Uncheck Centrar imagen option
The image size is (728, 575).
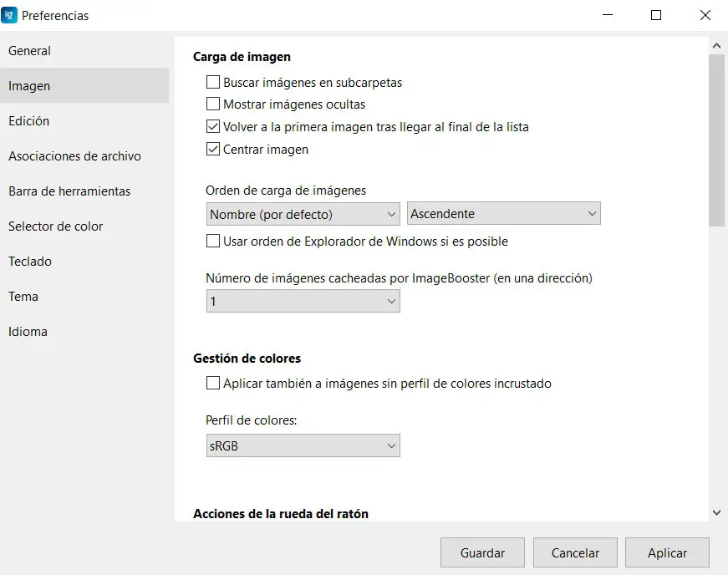213,150
